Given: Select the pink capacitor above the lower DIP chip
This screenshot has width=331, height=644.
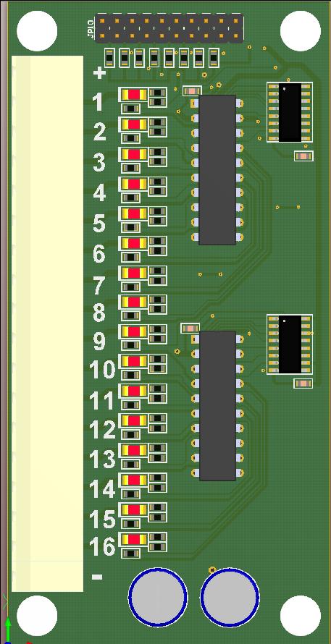Looking at the screenshot, I should (x=190, y=328).
